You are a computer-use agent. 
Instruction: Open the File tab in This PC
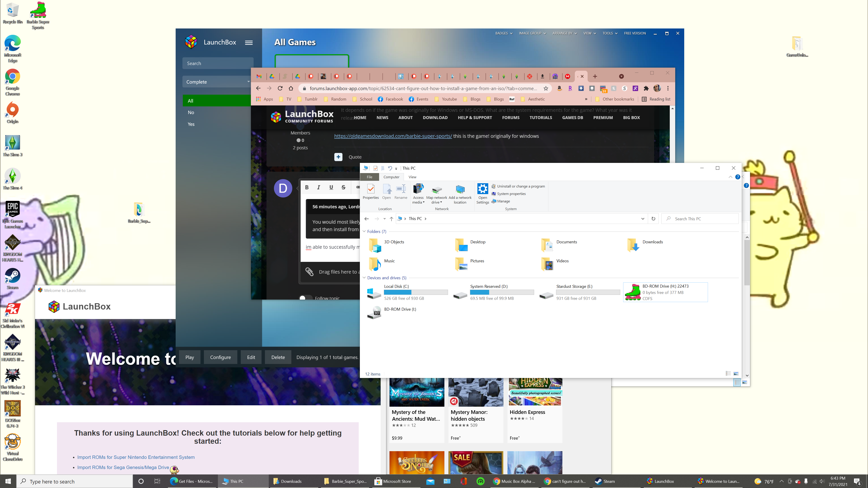pyautogui.click(x=369, y=177)
